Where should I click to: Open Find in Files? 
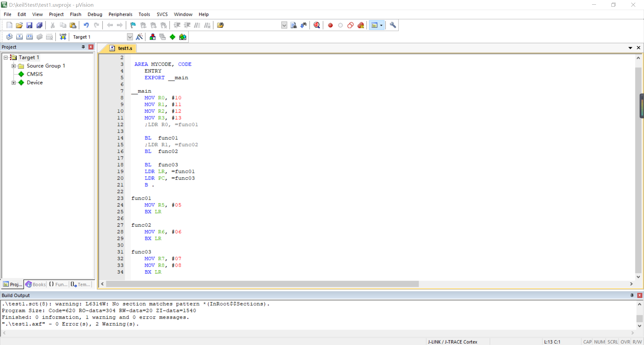click(220, 25)
